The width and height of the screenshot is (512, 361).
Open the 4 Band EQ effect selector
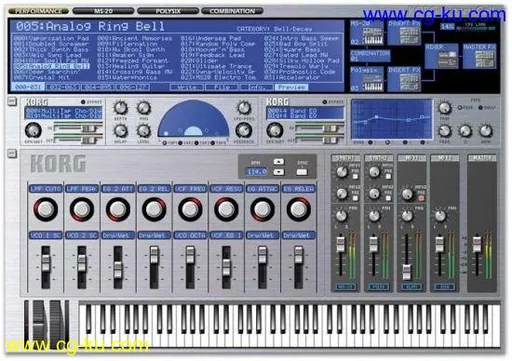305,113
